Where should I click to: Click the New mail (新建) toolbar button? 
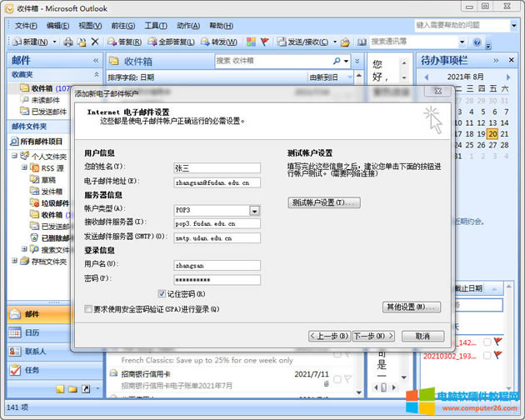(31, 42)
